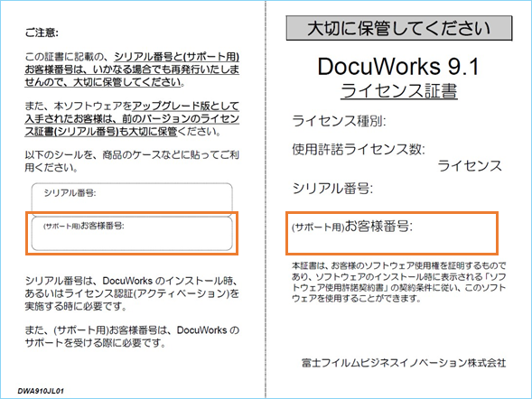Viewport: 532px width, 399px height.
Task: Click the document code 'DWA910JL01'
Action: click(x=41, y=391)
